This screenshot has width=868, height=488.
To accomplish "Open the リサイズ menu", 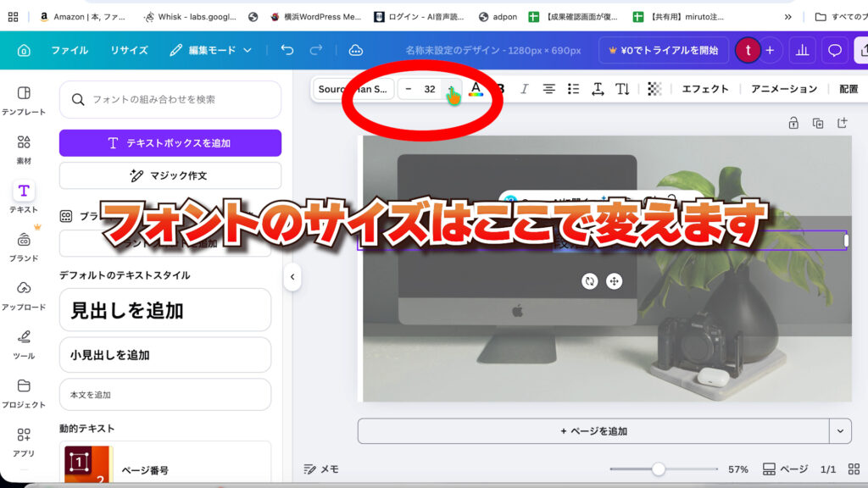I will coord(129,50).
